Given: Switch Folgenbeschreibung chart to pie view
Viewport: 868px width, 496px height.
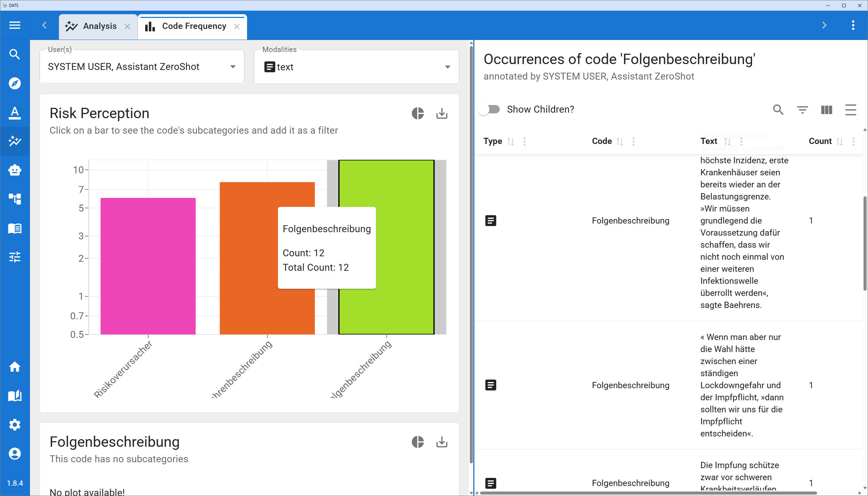Looking at the screenshot, I should click(418, 442).
